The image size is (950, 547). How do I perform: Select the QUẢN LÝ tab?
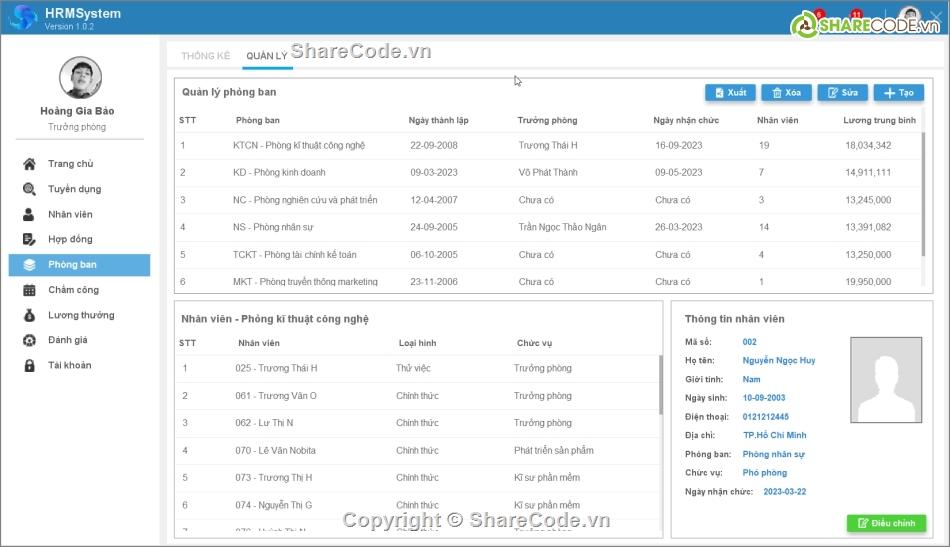coord(267,56)
